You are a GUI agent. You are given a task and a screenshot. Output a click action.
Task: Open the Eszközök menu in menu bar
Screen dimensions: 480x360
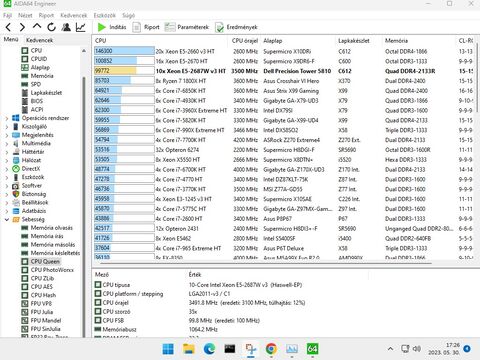click(104, 15)
